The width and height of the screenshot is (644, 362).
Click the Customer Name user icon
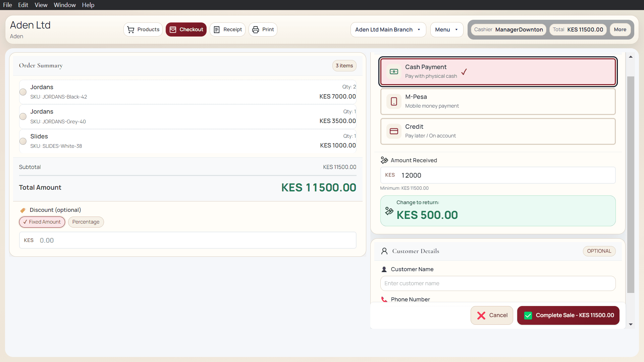pyautogui.click(x=384, y=269)
